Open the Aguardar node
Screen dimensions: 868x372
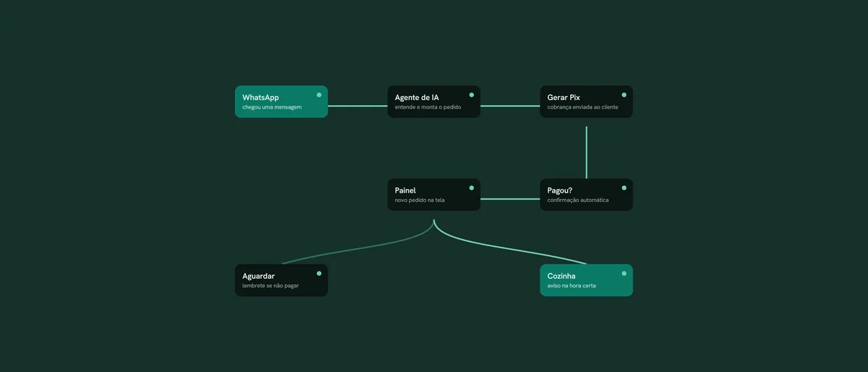[x=281, y=280]
